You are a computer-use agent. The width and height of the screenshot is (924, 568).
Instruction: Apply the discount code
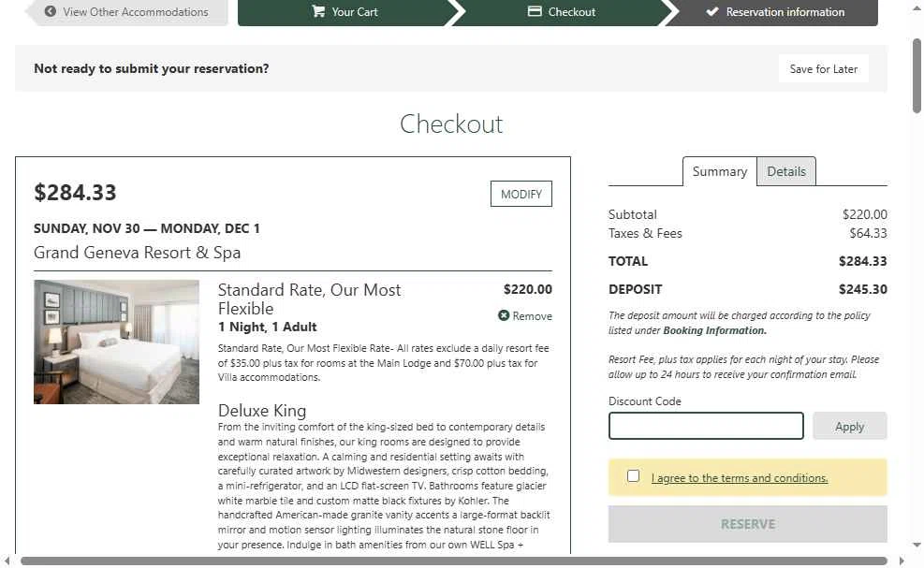849,426
